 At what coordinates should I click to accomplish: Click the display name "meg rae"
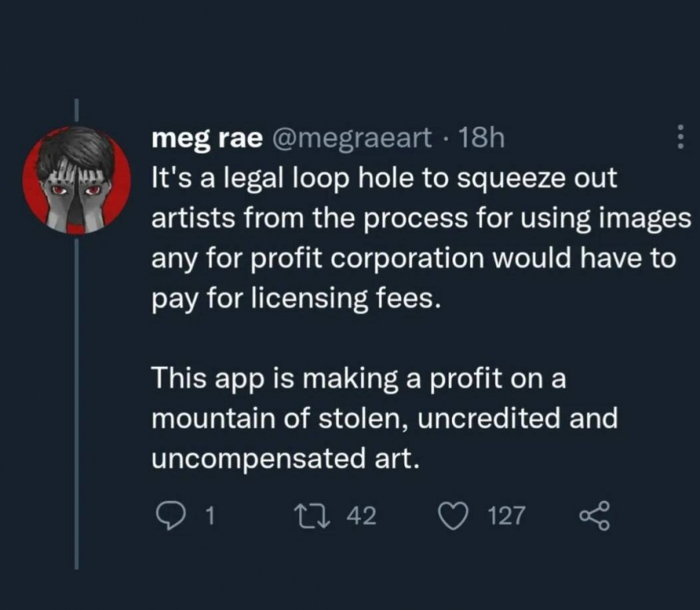[207, 139]
